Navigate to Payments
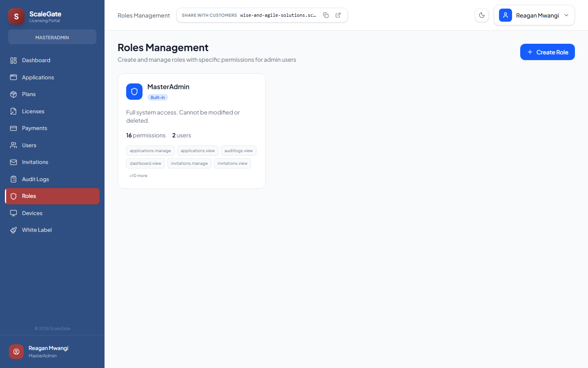This screenshot has height=368, width=588. [x=34, y=128]
